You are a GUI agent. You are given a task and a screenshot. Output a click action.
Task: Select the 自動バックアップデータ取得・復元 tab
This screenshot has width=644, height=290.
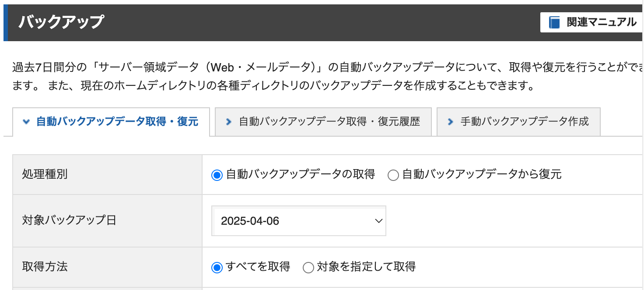pos(111,121)
